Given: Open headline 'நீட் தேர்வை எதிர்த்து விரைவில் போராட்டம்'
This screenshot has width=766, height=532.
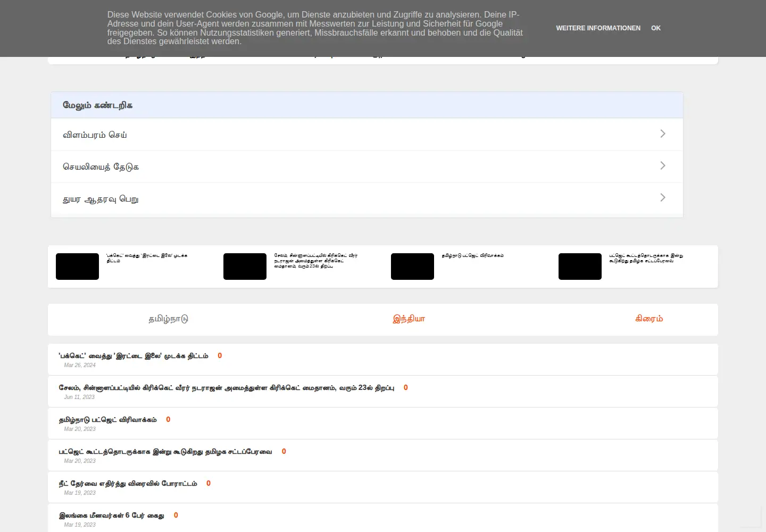Looking at the screenshot, I should click(128, 484).
